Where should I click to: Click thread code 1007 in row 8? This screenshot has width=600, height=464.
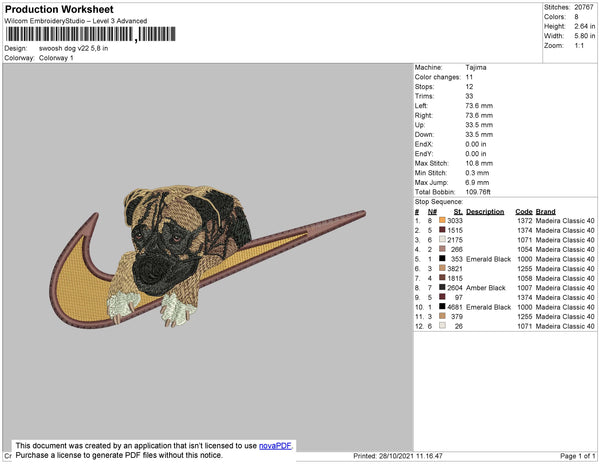click(x=525, y=288)
